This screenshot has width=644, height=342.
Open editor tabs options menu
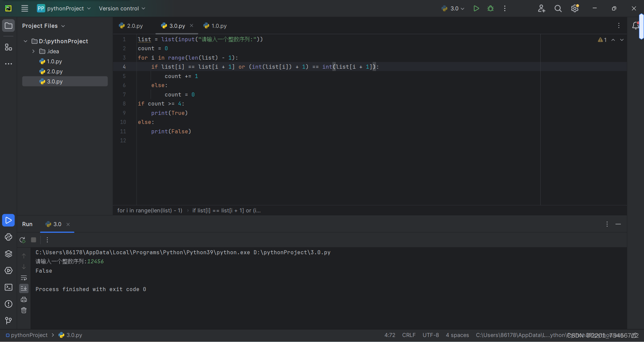coord(619,25)
